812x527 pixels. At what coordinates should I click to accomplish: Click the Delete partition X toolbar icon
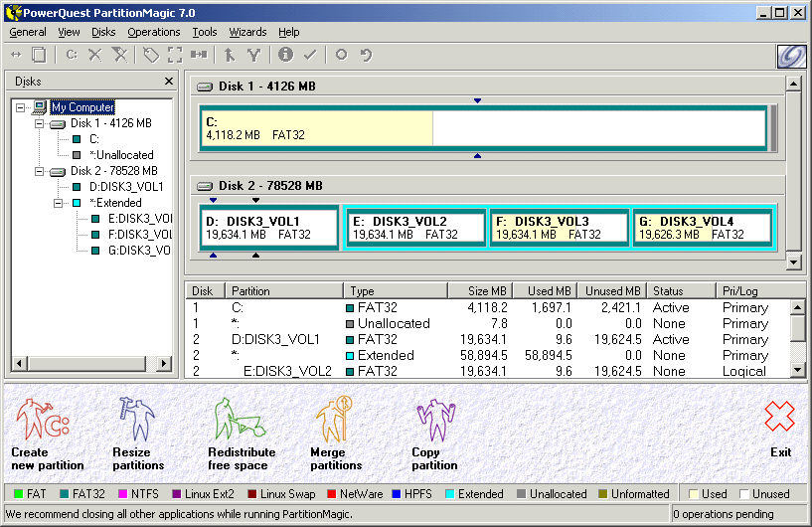(95, 55)
